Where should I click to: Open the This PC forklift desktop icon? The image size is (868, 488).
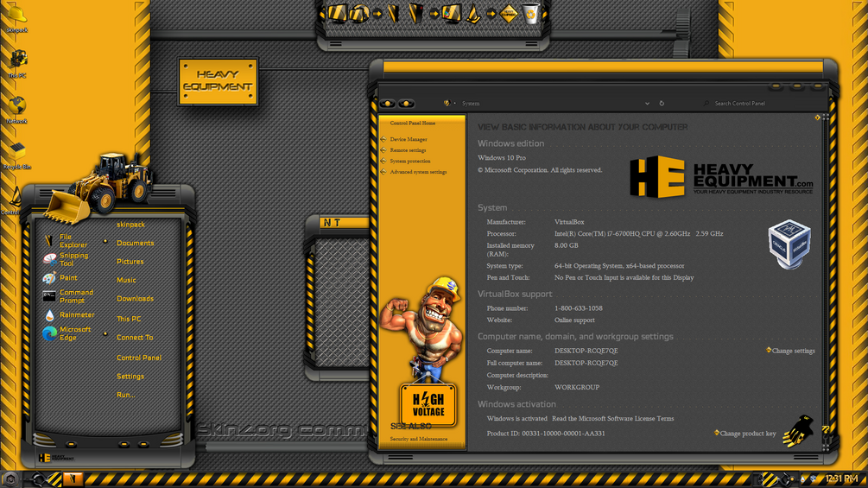(18, 64)
